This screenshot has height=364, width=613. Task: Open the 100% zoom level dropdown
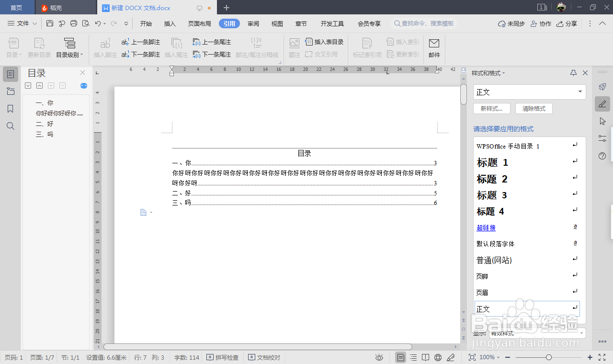click(x=489, y=357)
